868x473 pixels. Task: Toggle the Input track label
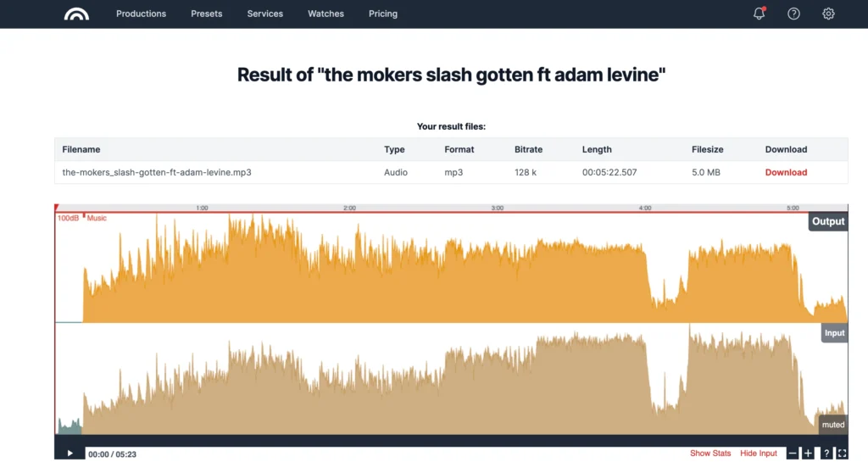(x=834, y=333)
